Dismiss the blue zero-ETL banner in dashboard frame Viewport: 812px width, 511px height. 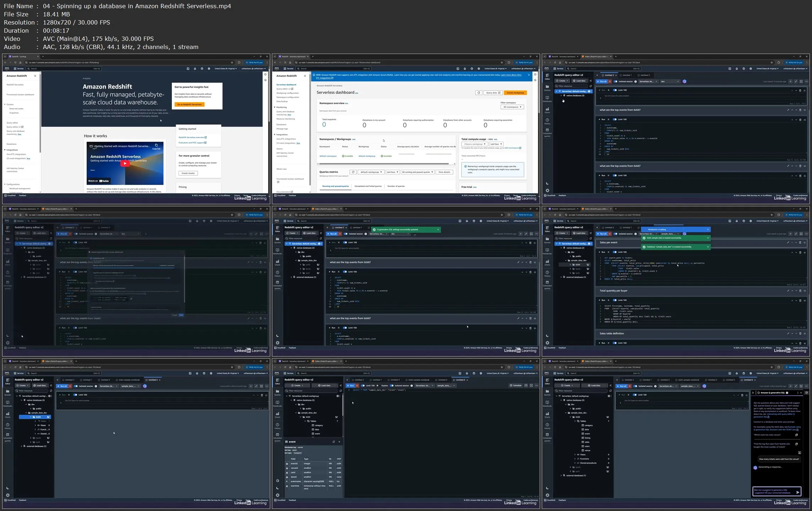click(529, 75)
